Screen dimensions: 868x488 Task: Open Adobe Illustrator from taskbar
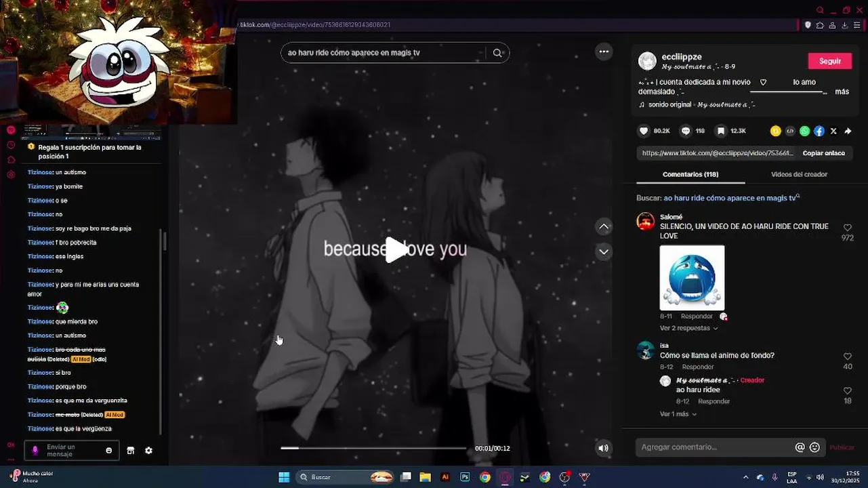click(445, 477)
